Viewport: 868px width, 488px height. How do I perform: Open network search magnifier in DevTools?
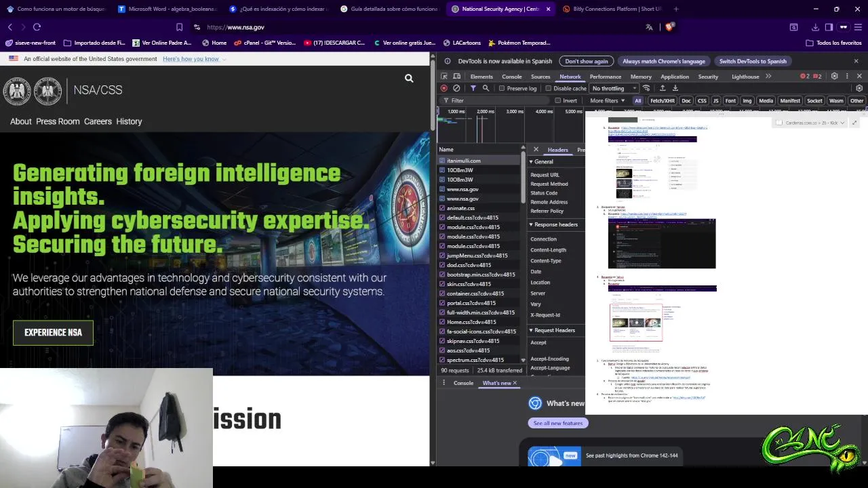(486, 88)
